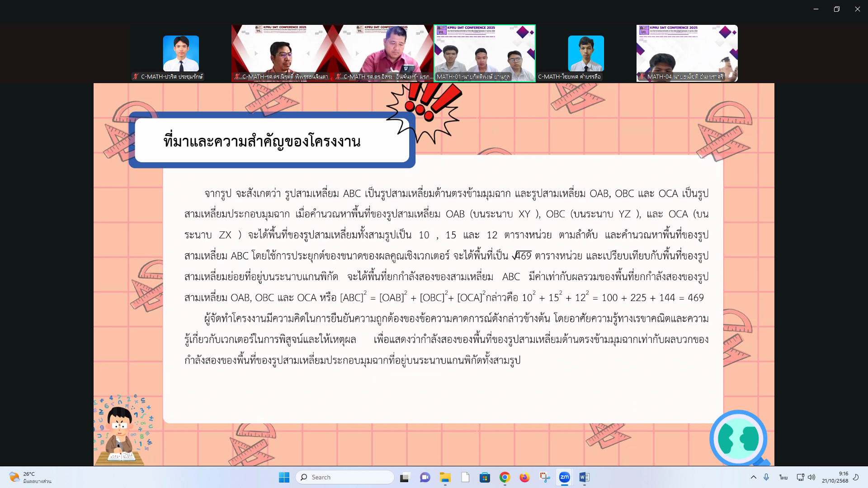Click the taskbar Search box
Viewport: 868px width, 488px height.
(344, 477)
